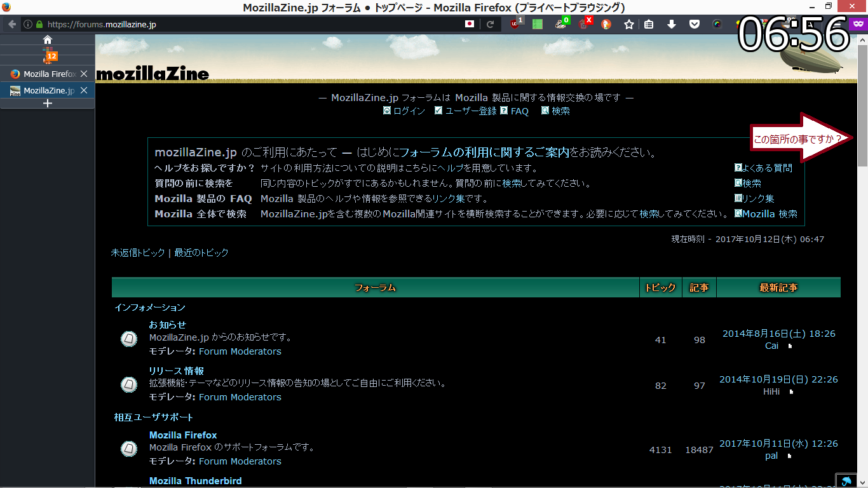The image size is (868, 488).
Task: Open the 検索 link in header
Action: [x=560, y=111]
